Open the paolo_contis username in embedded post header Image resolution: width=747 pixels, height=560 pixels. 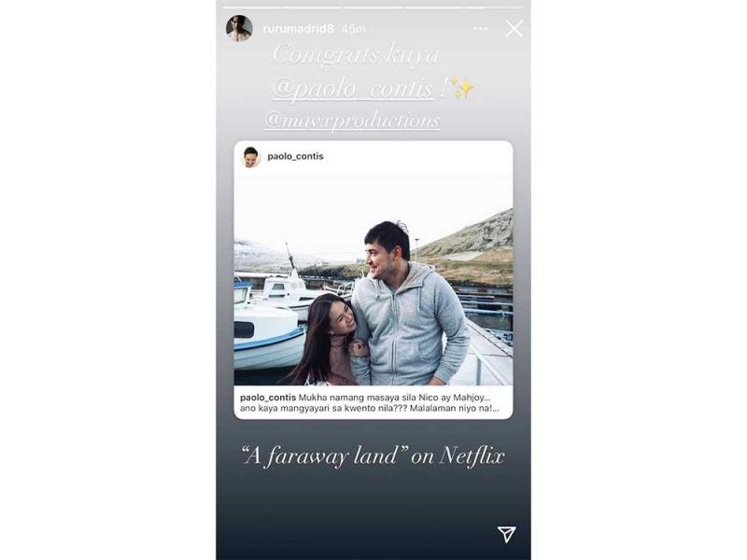(295, 156)
